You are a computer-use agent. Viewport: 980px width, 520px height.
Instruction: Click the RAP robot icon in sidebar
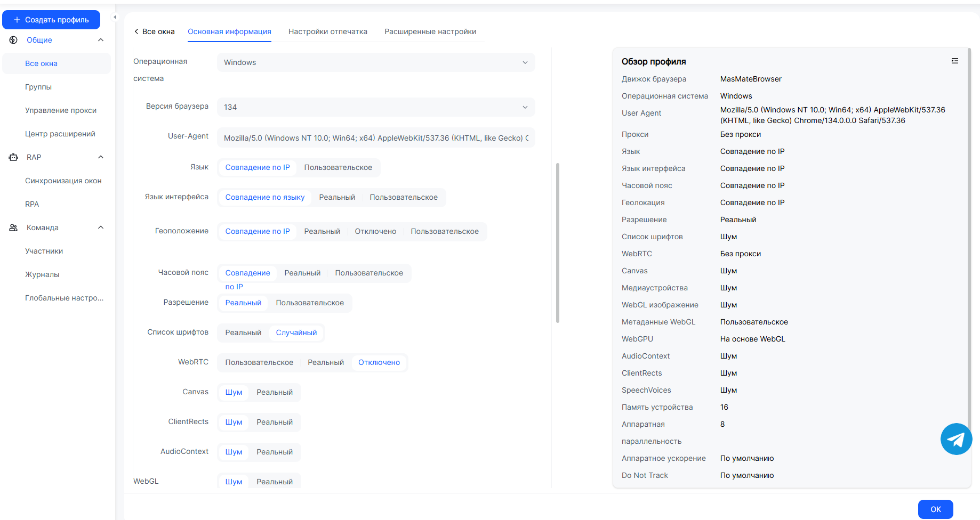(x=13, y=157)
